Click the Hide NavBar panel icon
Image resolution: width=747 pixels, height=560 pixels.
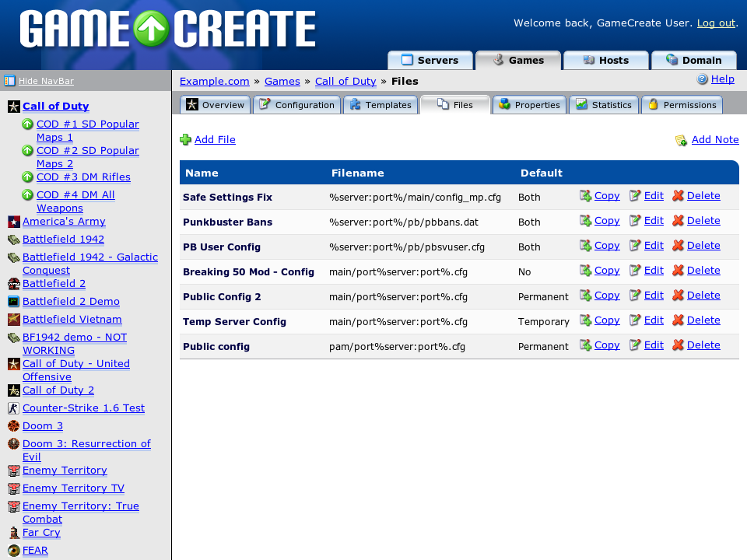pos(9,81)
